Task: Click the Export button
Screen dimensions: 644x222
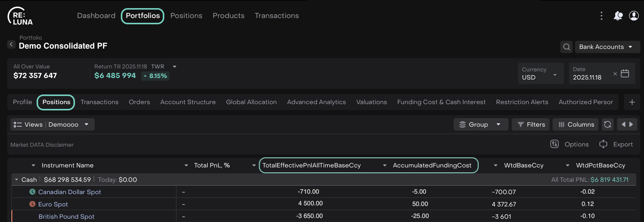Action: point(616,144)
